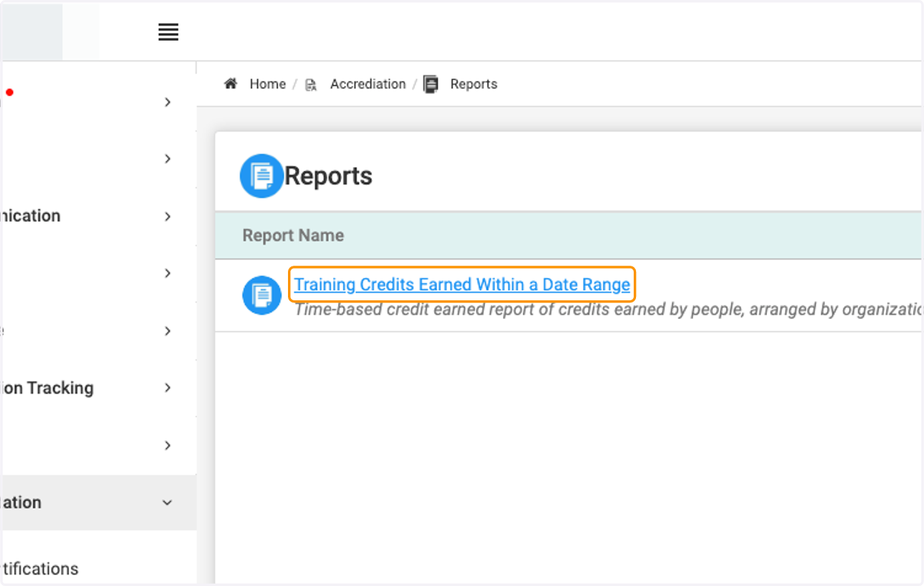Open the Certifications sidebar submenu item

tap(39, 569)
